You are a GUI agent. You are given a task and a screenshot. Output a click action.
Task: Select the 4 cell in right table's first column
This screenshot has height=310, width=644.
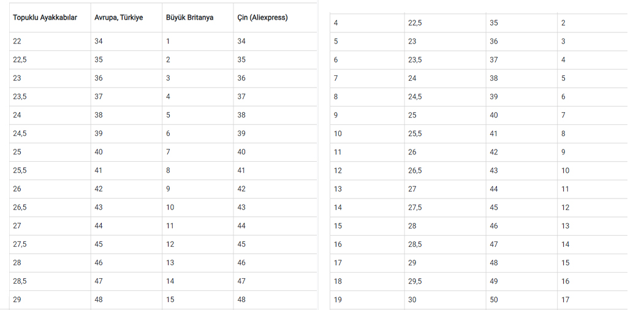click(336, 23)
